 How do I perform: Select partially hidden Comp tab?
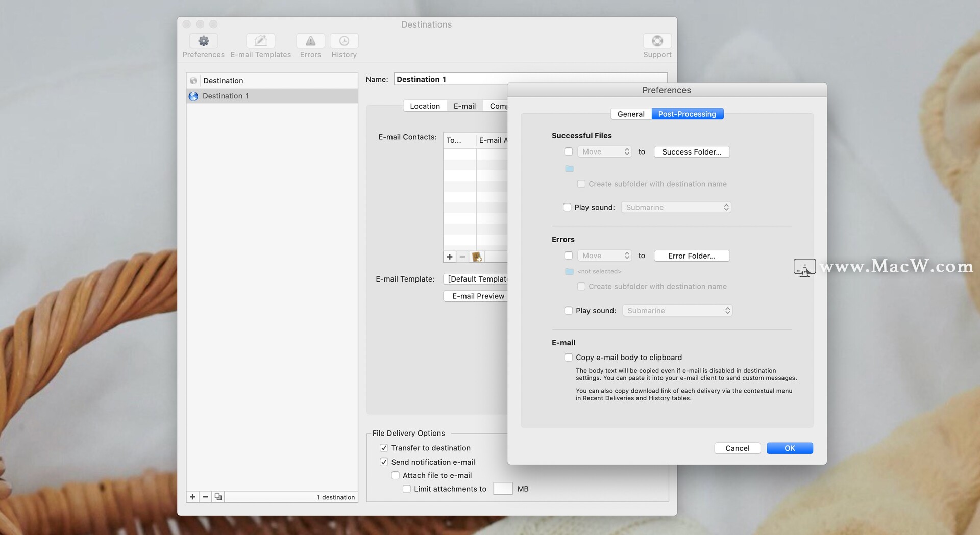click(x=496, y=106)
